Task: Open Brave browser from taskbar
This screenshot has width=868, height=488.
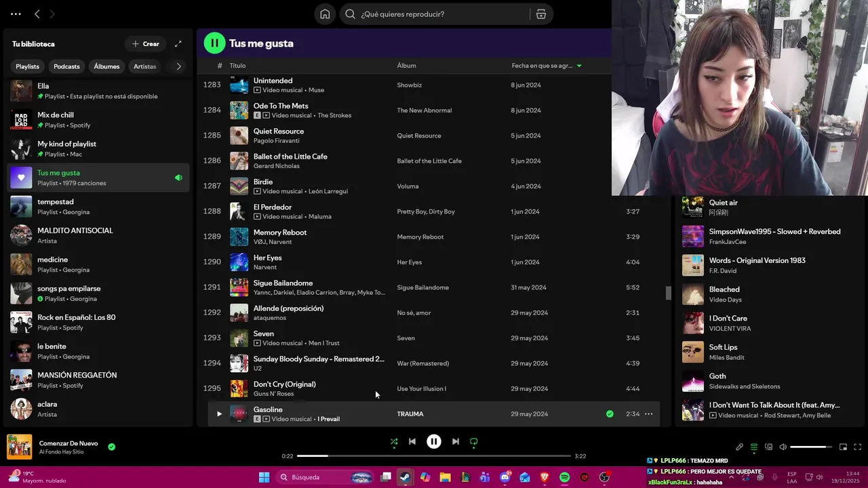Action: (545, 477)
